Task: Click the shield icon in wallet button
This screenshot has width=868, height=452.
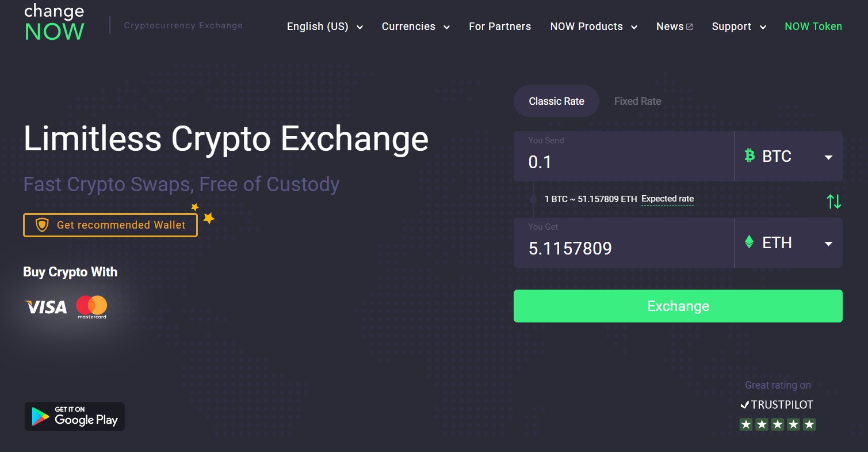Action: pos(42,225)
